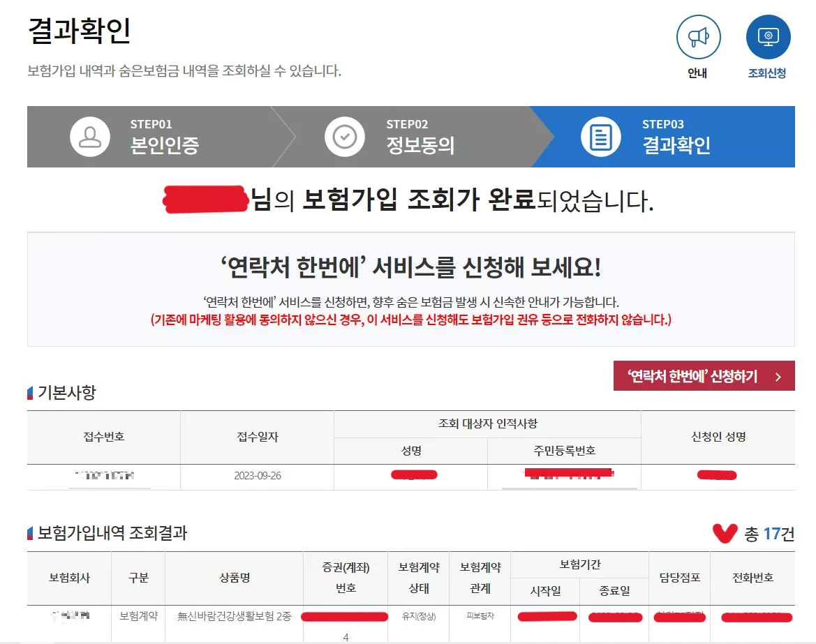Click the red heart icon beside 총 17건
This screenshot has width=816, height=644.
(726, 532)
